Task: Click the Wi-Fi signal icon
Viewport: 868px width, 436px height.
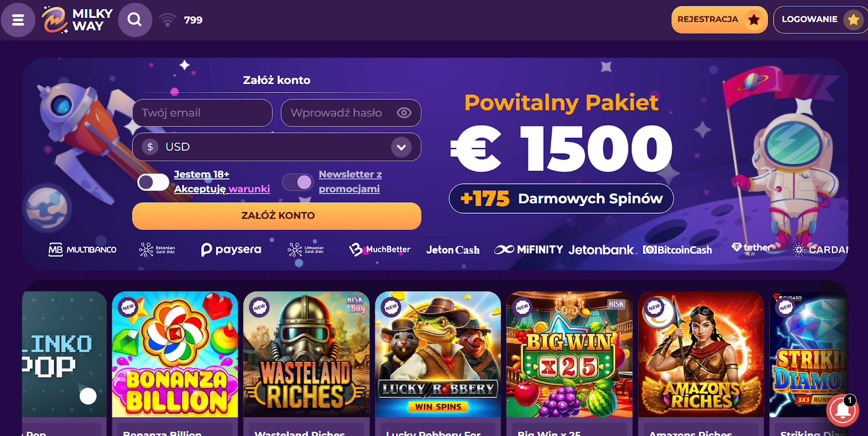Action: coord(168,20)
